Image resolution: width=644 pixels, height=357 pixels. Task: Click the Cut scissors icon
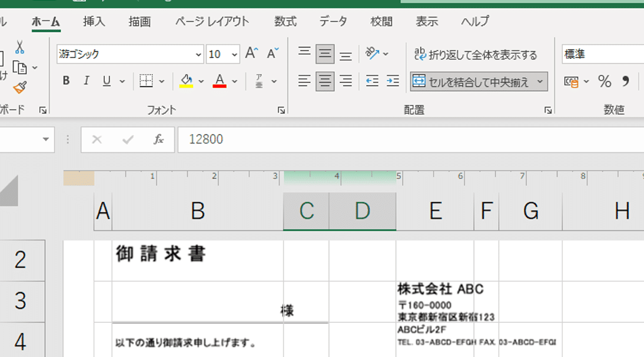(x=20, y=48)
